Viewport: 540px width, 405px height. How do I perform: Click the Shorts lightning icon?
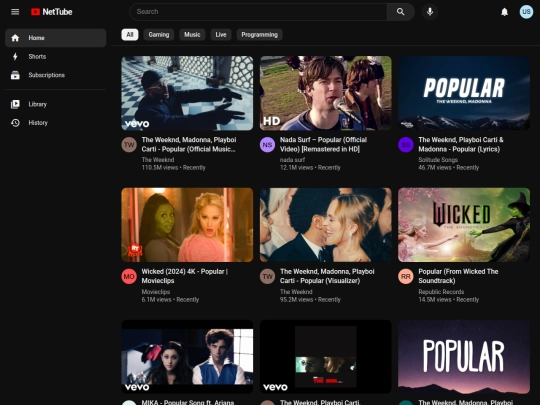click(x=15, y=56)
